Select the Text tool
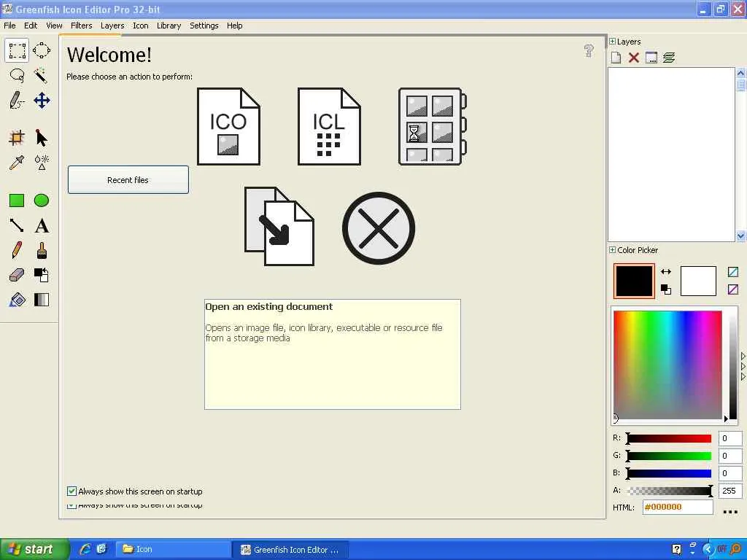The height and width of the screenshot is (560, 747). point(42,225)
